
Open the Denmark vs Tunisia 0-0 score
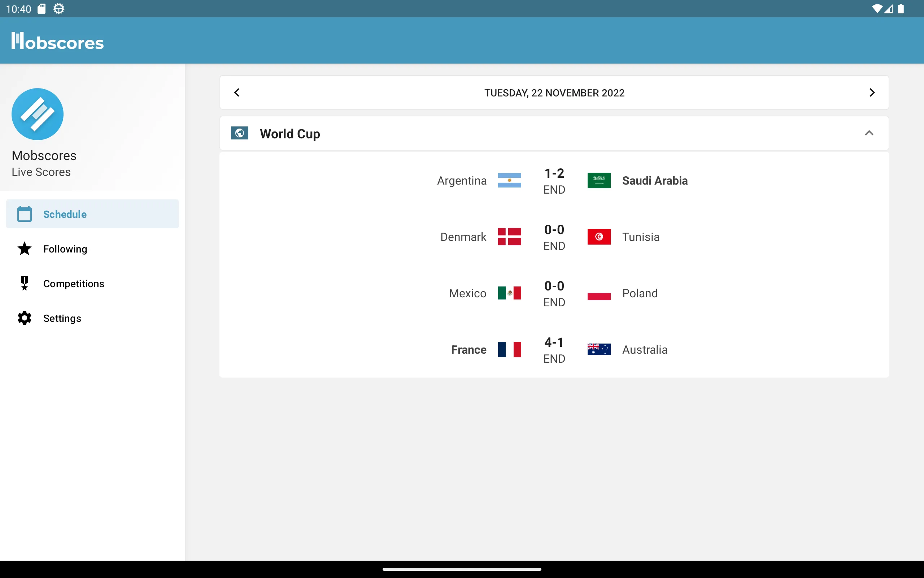554,230
